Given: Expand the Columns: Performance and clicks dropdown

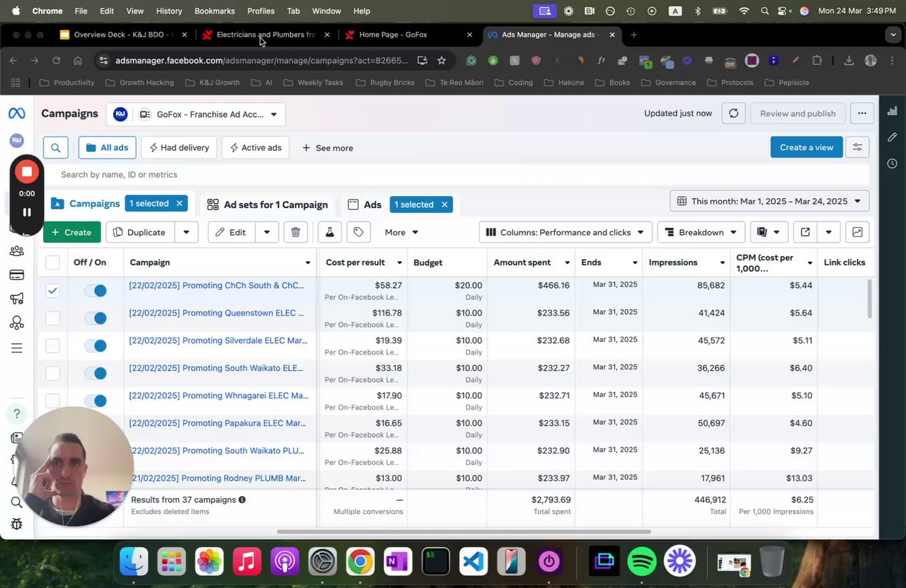Looking at the screenshot, I should point(565,232).
